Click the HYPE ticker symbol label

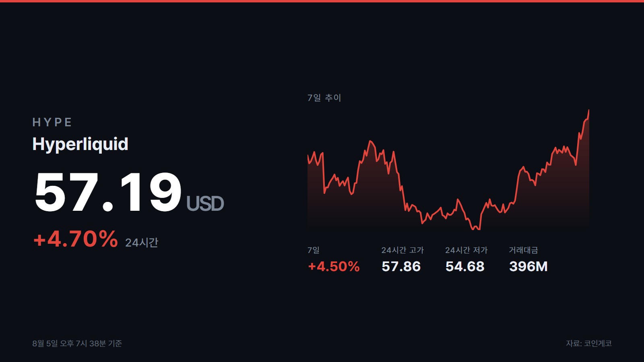[52, 122]
